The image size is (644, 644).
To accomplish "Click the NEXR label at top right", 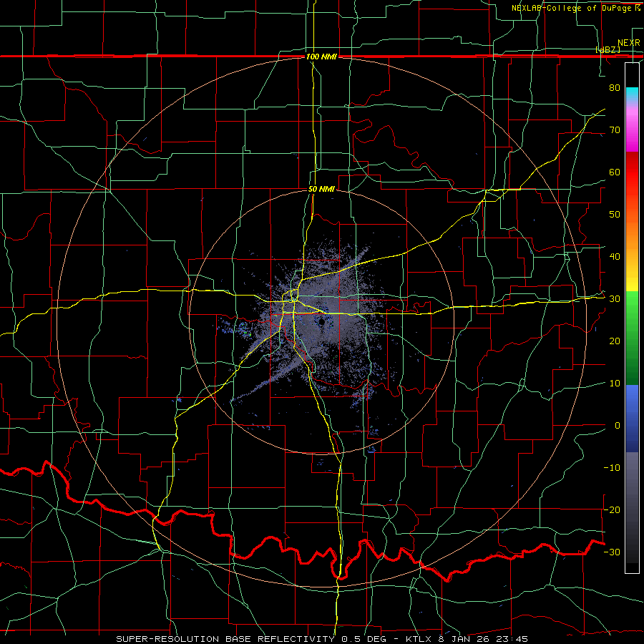I will point(629,43).
